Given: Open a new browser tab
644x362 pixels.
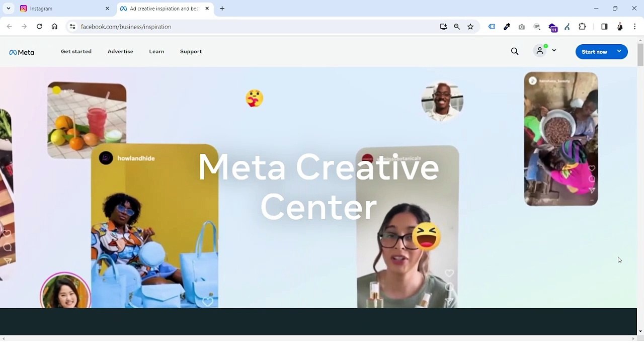Looking at the screenshot, I should tap(222, 9).
